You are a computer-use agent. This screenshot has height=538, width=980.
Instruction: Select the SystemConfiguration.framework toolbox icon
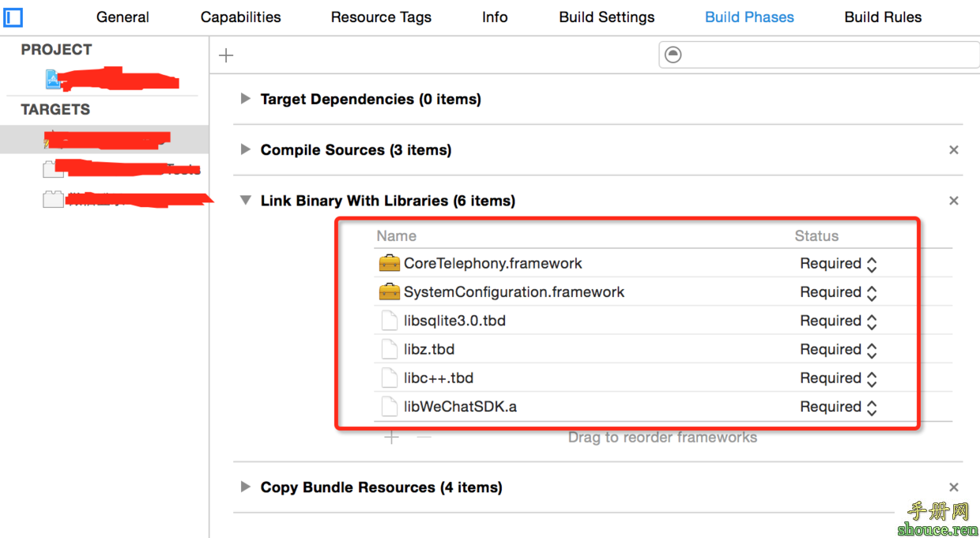click(389, 292)
